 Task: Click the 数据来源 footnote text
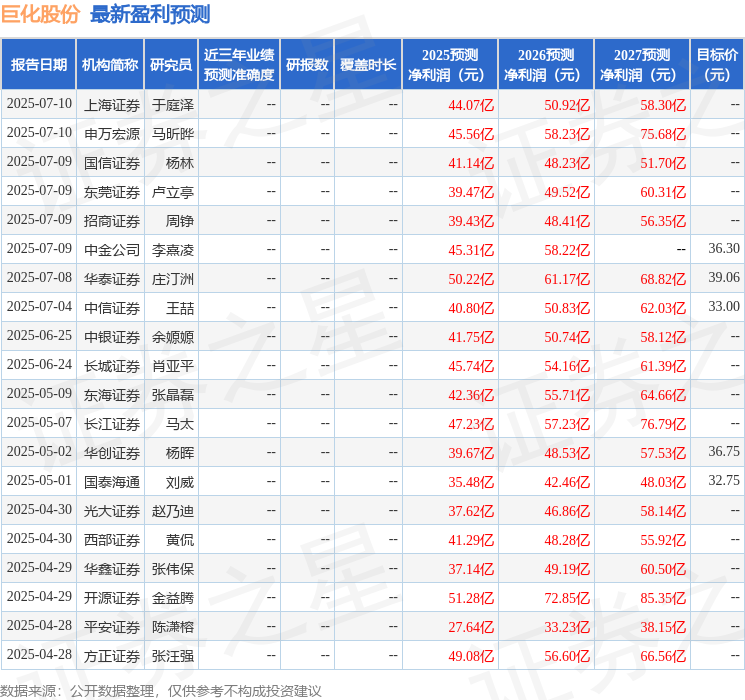[x=160, y=690]
